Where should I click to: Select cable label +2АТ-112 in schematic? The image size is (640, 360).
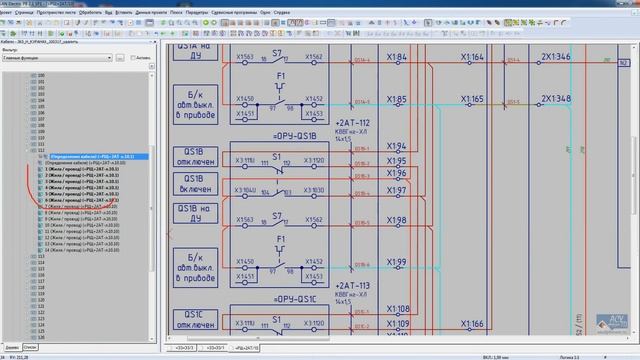352,123
